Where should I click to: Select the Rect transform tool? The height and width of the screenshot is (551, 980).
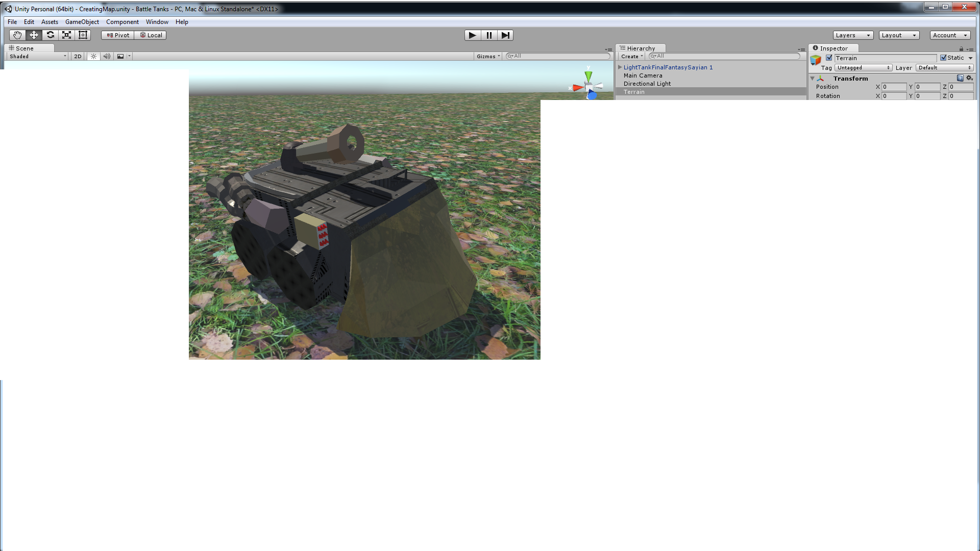83,35
